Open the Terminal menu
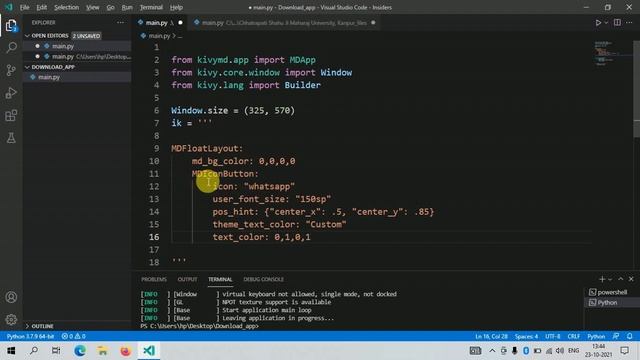Screen dimensions: 640x360 pyautogui.click(x=151, y=7)
